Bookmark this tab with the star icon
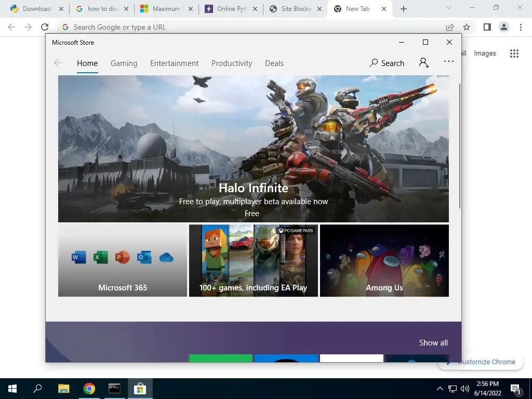The width and height of the screenshot is (532, 399). 467,27
